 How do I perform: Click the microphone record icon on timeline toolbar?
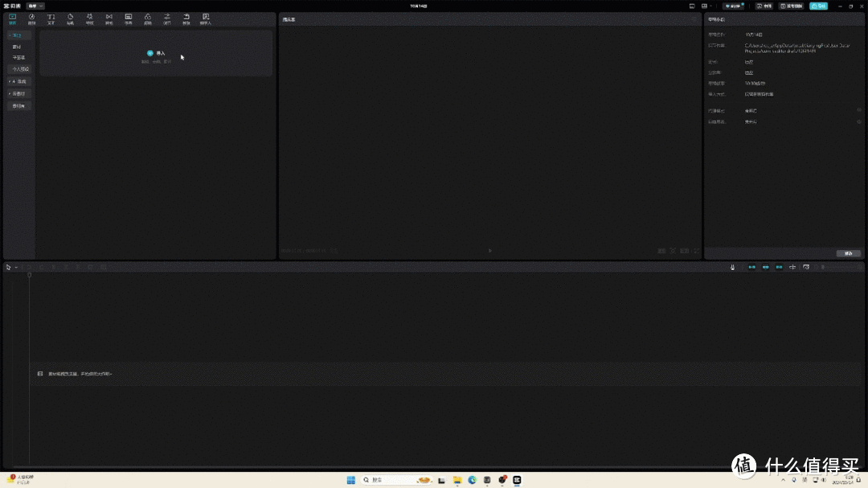[732, 267]
